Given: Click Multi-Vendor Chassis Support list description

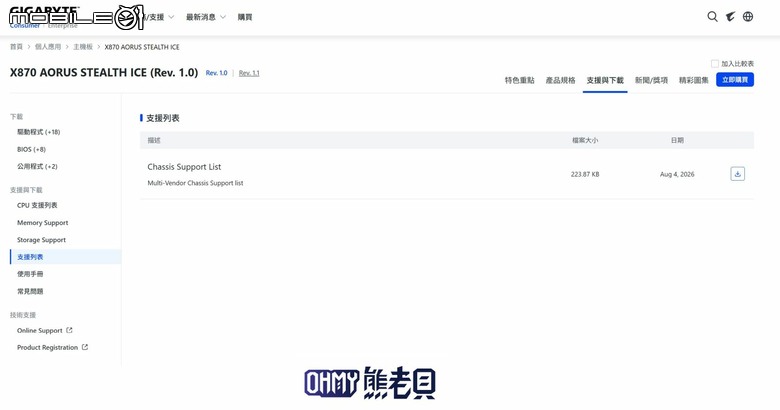Looking at the screenshot, I should click(195, 183).
